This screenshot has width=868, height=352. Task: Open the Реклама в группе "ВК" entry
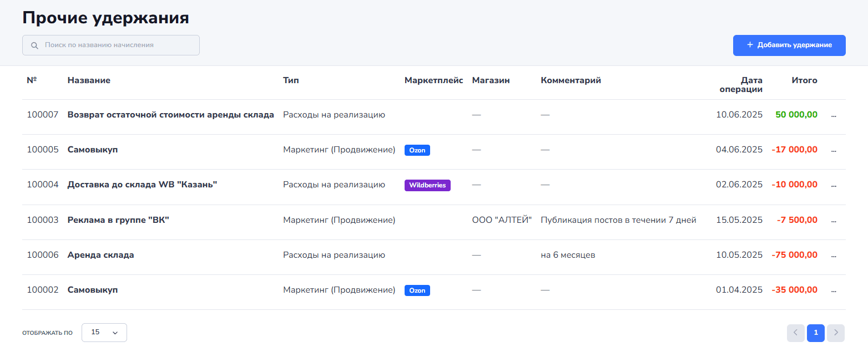(118, 220)
